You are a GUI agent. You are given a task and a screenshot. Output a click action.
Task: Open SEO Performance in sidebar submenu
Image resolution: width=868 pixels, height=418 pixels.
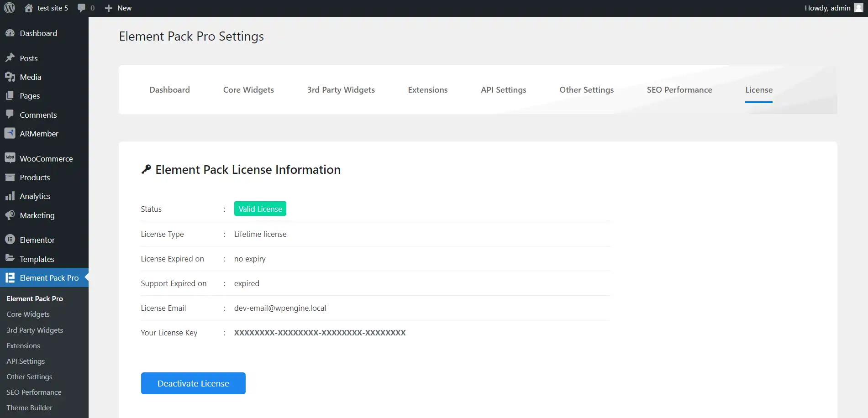34,392
